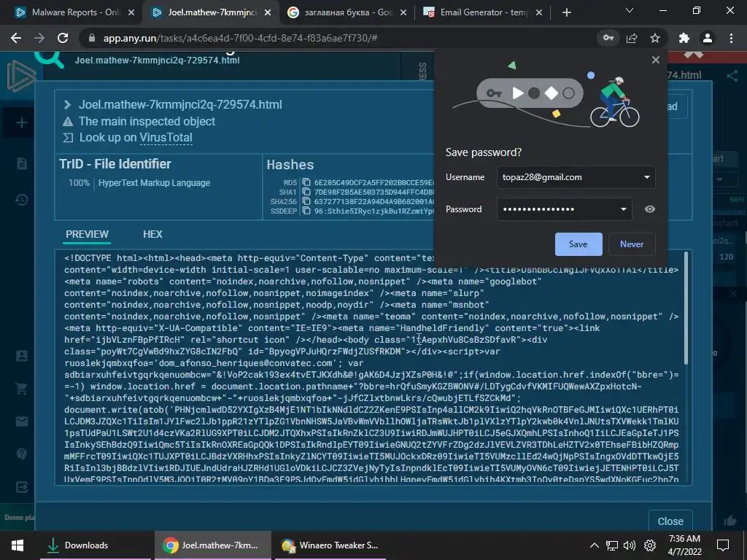Screen dimensions: 747x560
Task: Open the history icon in any.run sidebar
Action: [x=22, y=200]
